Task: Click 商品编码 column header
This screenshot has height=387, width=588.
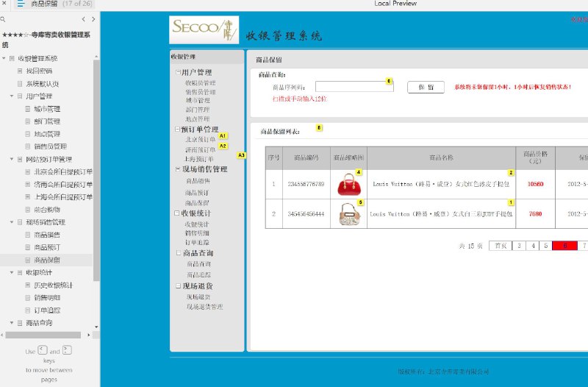Action: pos(306,158)
